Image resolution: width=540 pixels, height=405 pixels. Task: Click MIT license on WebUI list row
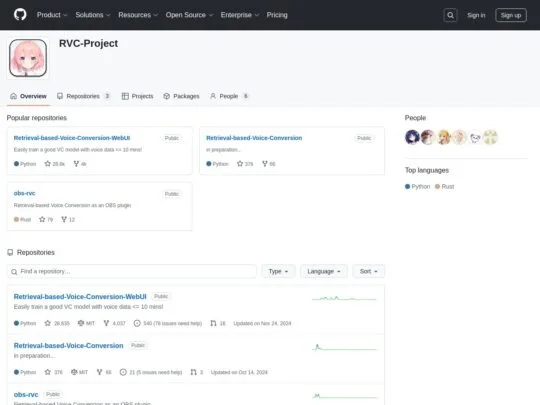tap(86, 323)
